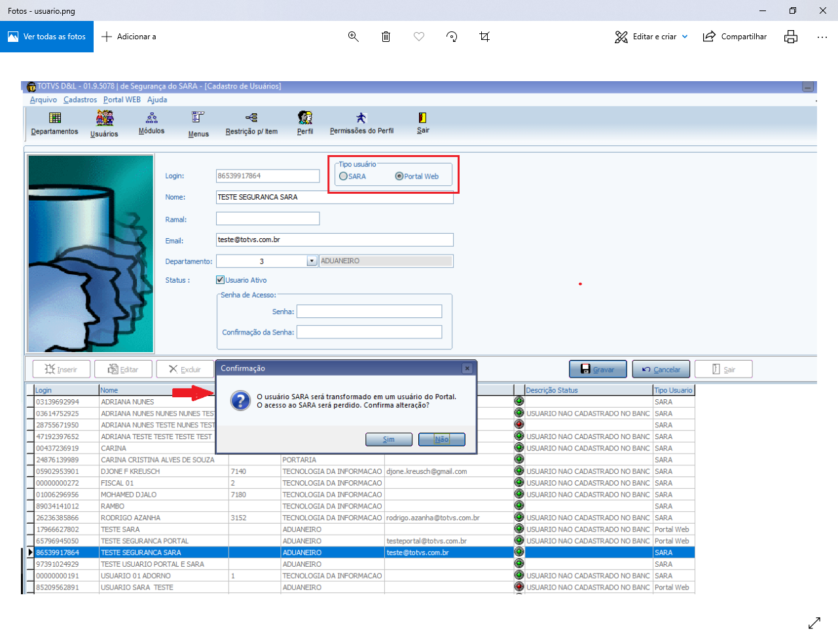
Task: Click the Senha password field
Action: tap(369, 312)
